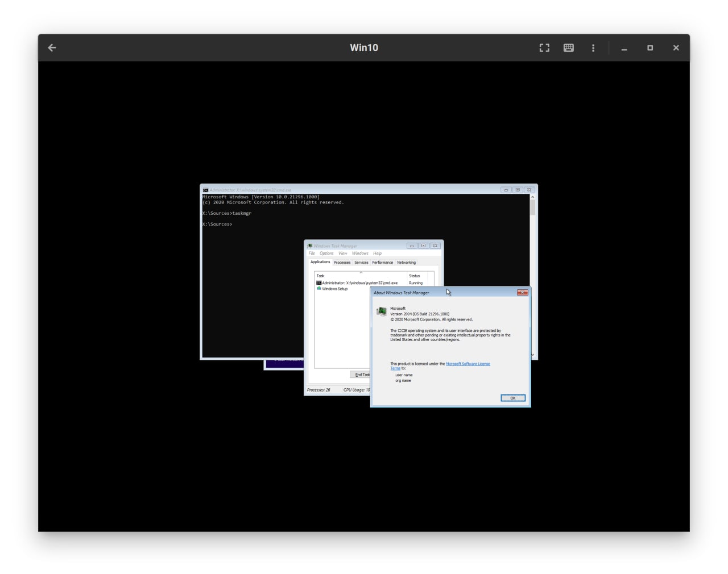The width and height of the screenshot is (728, 574).
Task: Open the Microsoft Software License Terms link
Action: pyautogui.click(x=468, y=364)
